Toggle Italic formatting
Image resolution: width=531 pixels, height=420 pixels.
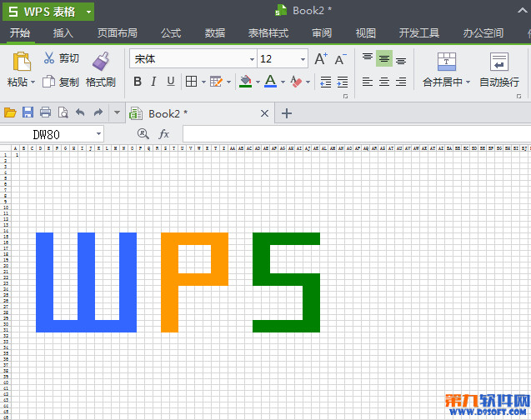click(154, 82)
